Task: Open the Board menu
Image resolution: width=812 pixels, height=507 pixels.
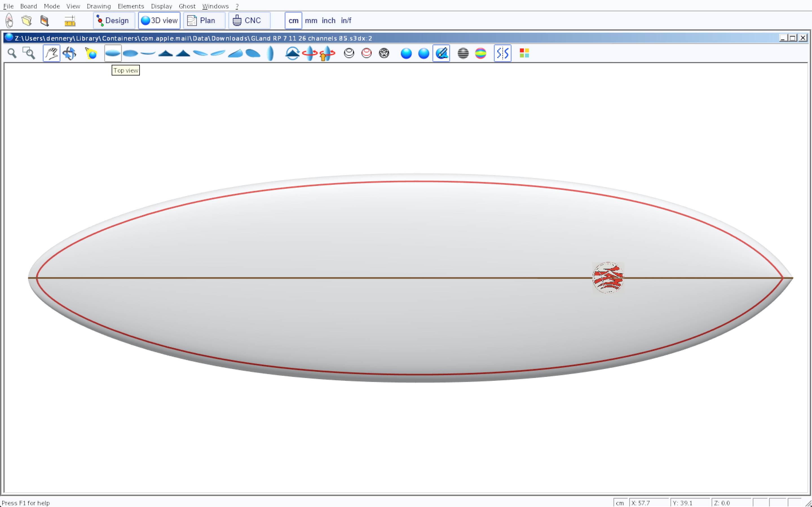Action: click(x=28, y=6)
